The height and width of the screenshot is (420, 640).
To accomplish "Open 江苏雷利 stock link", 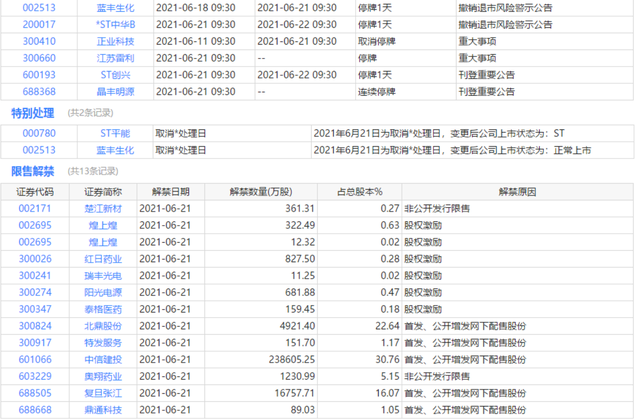I will [x=116, y=58].
